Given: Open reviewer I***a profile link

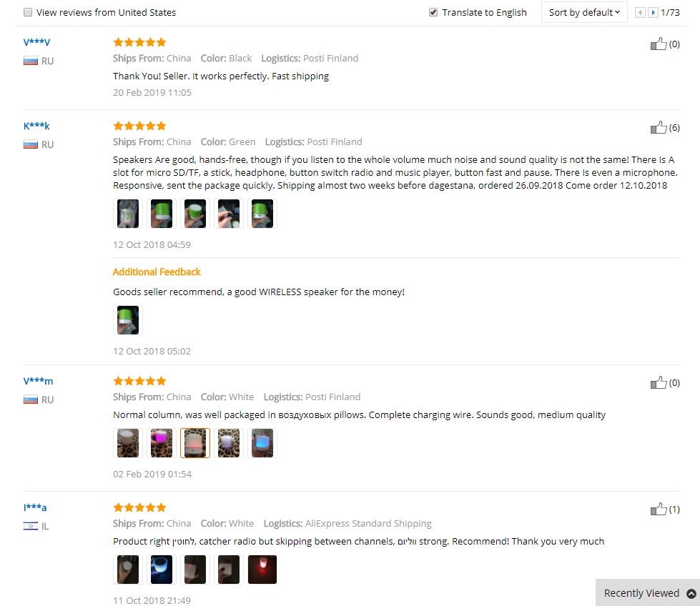Looking at the screenshot, I should click(35, 507).
